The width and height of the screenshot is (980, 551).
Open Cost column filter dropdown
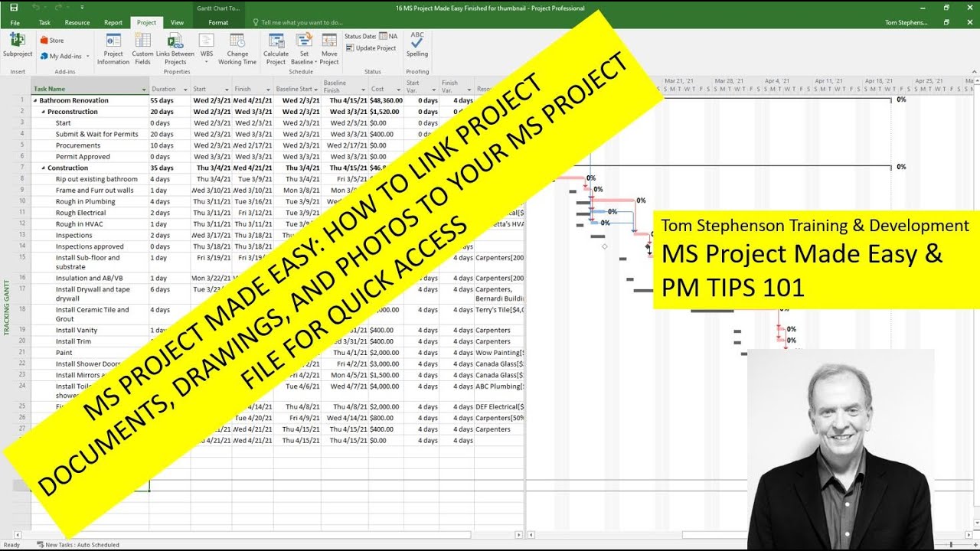[x=398, y=90]
